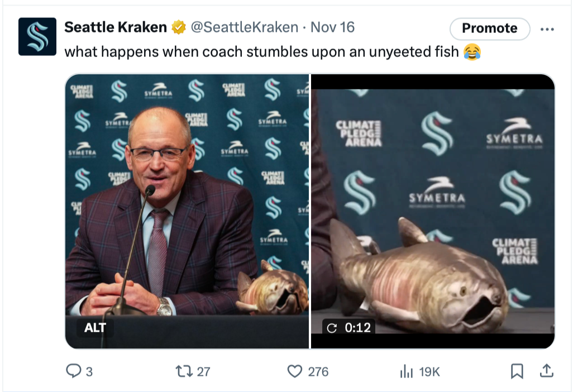Viewport: 573px width, 392px height.
Task: Open the Seattle Kraken display name link
Action: (116, 27)
